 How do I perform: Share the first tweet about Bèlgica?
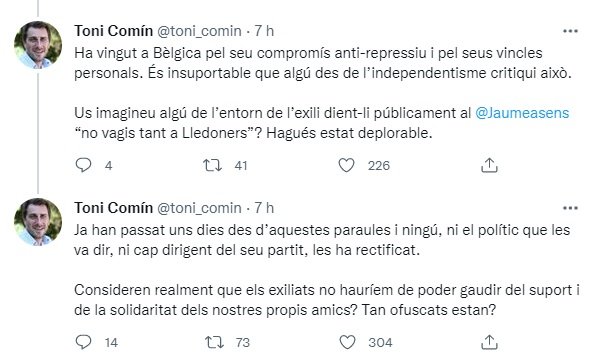489,165
